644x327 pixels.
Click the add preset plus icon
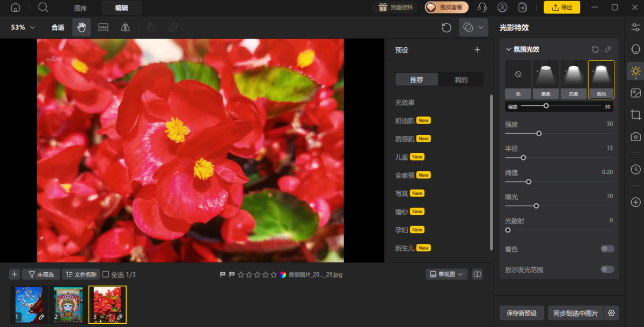[477, 50]
